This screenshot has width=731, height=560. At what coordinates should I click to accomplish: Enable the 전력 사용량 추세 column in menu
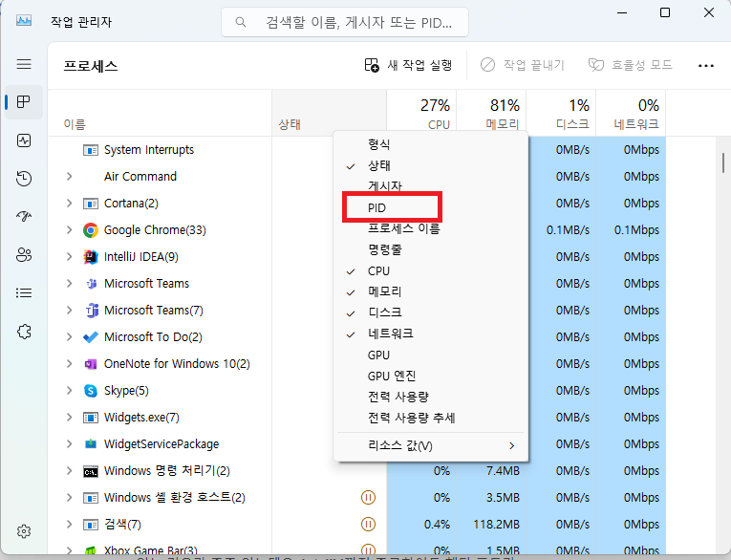[431, 418]
